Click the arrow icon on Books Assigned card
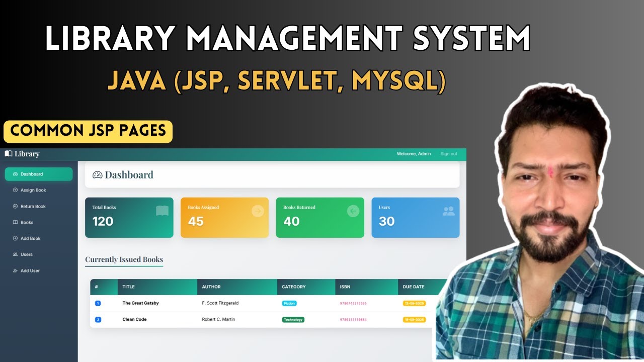The height and width of the screenshot is (362, 644). pyautogui.click(x=258, y=211)
